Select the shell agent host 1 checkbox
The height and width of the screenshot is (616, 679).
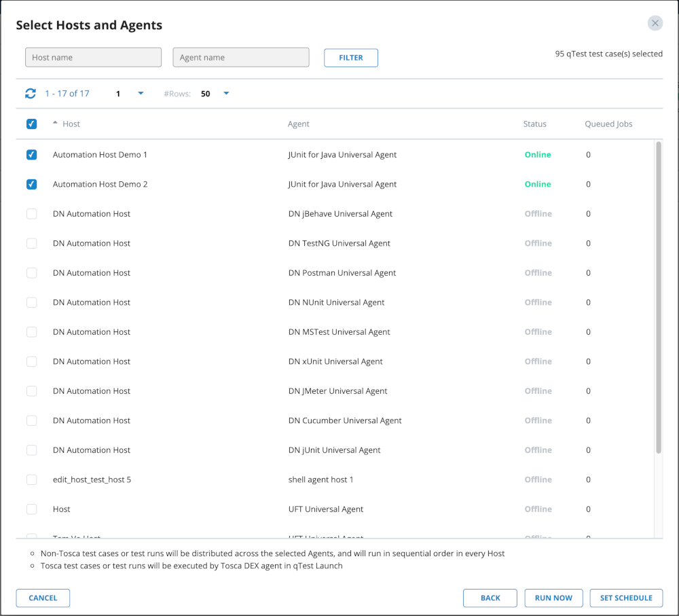pos(31,479)
